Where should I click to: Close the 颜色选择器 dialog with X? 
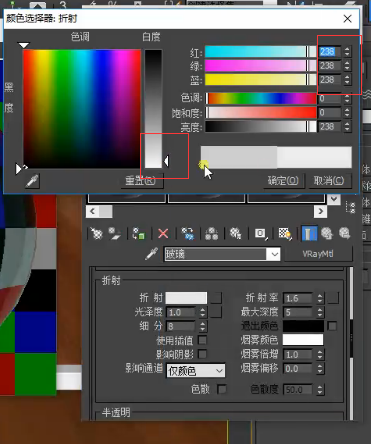coord(347,19)
